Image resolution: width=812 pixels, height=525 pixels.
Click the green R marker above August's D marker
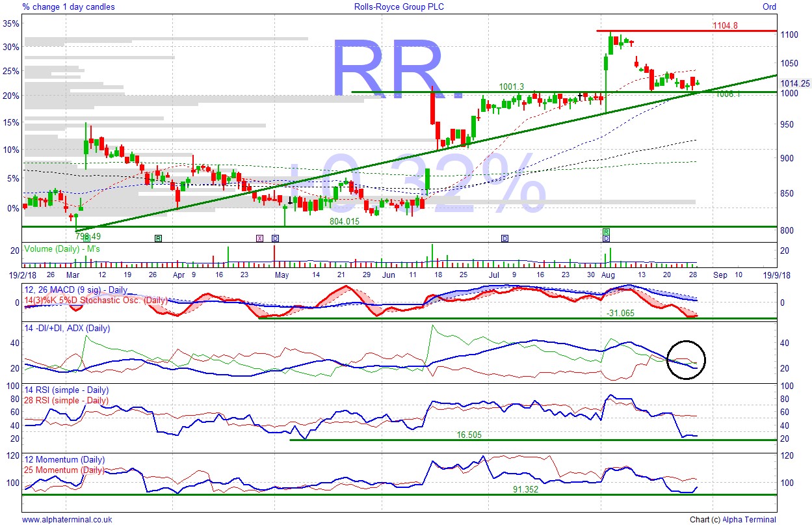606,232
